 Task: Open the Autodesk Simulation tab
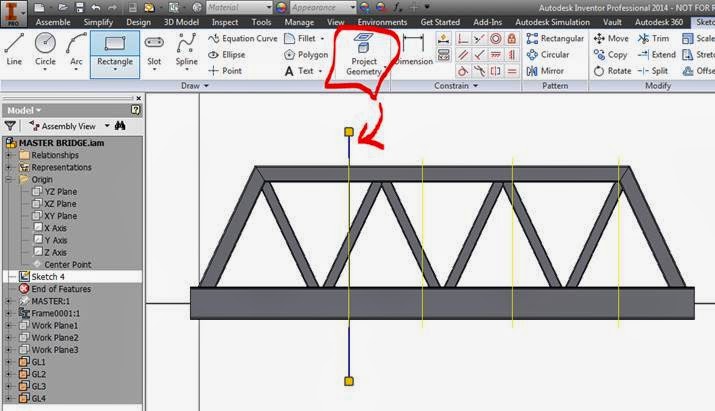[552, 22]
